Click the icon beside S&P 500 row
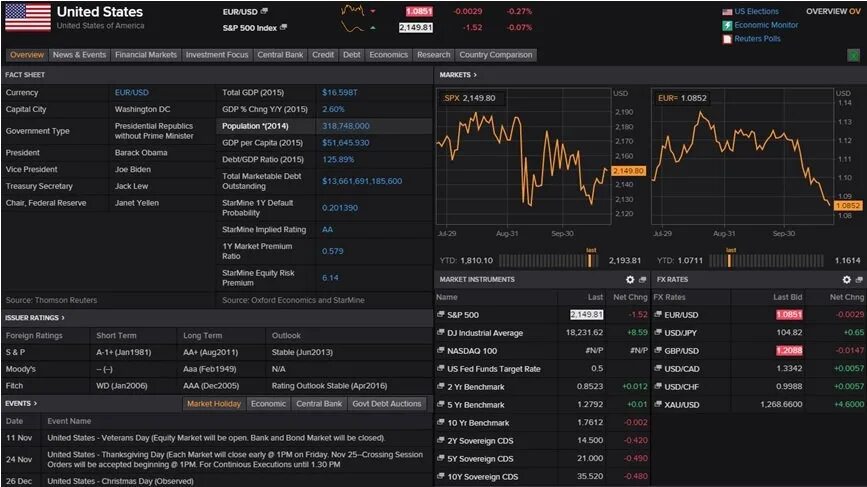 click(441, 315)
